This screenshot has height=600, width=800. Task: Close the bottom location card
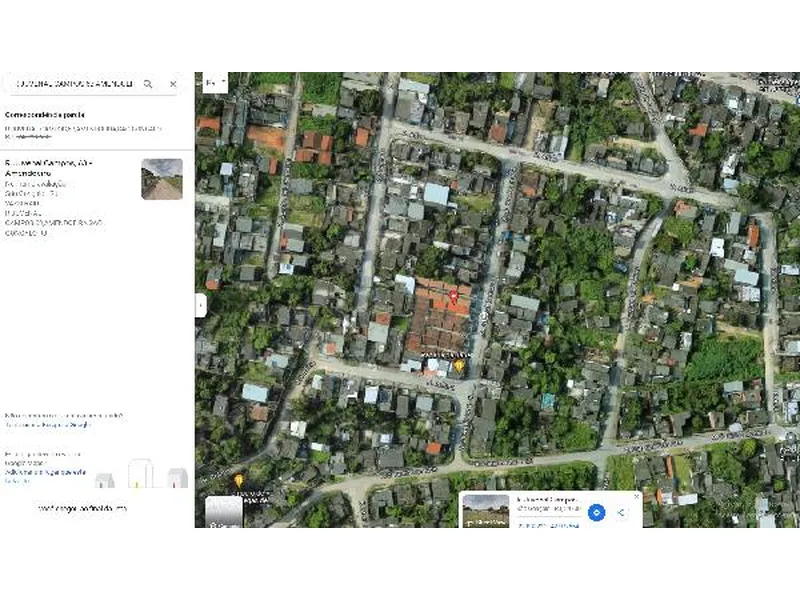click(x=636, y=495)
